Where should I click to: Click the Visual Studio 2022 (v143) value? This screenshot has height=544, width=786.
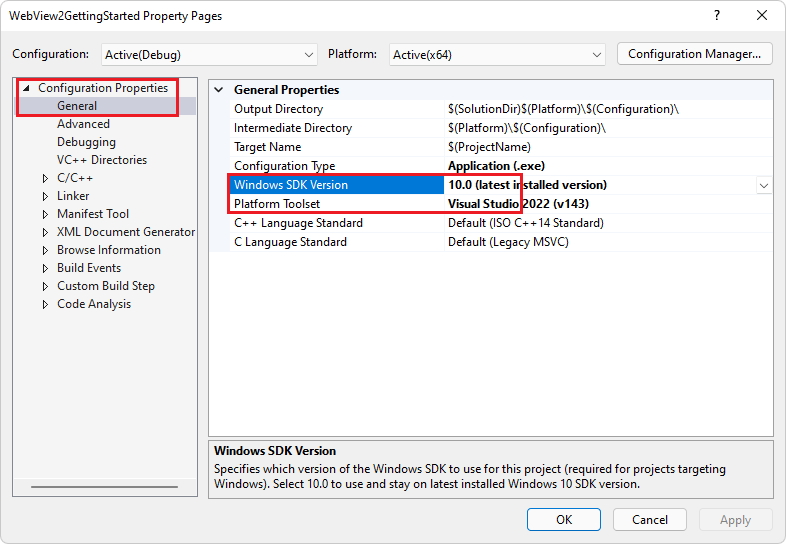coord(518,204)
